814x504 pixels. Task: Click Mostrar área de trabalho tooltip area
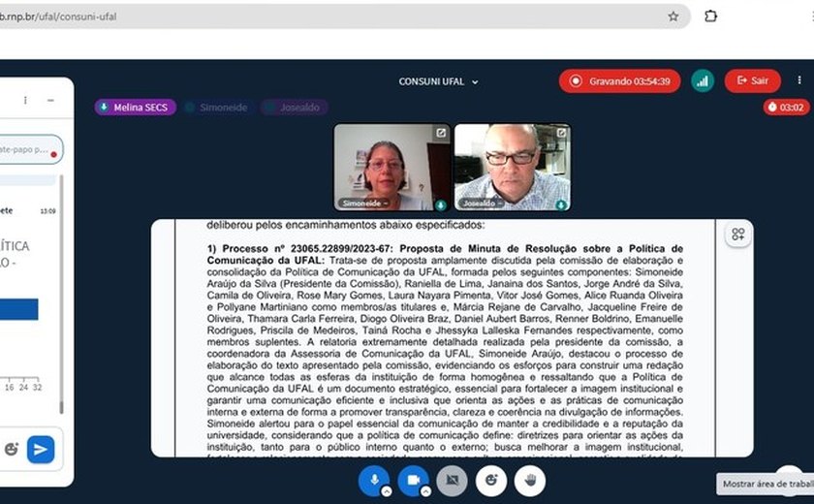click(766, 484)
